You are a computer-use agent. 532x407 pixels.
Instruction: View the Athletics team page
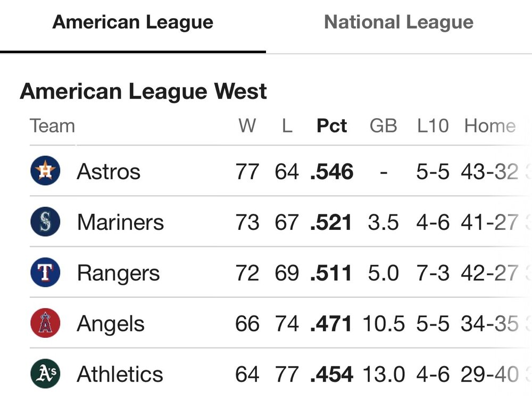[120, 375]
